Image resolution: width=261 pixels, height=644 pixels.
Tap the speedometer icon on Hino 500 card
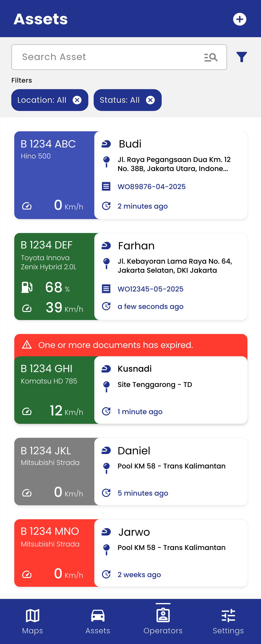pos(27,206)
